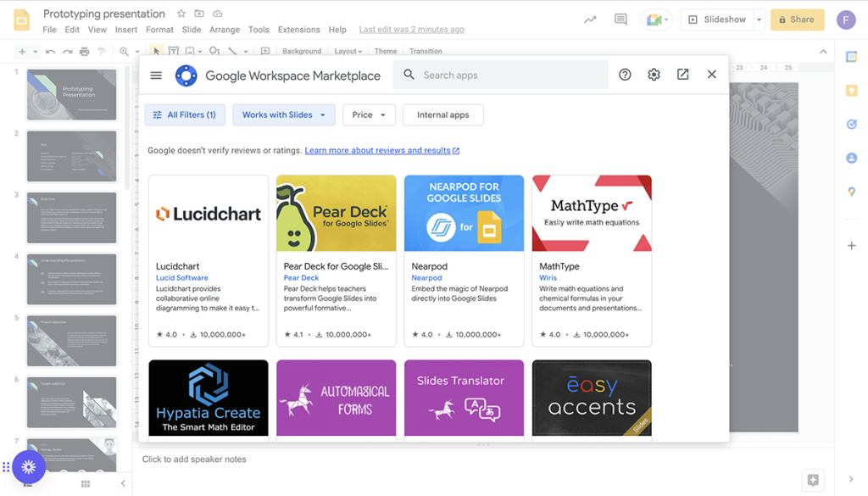
Task: Open the Nearpod app card
Action: tap(464, 261)
